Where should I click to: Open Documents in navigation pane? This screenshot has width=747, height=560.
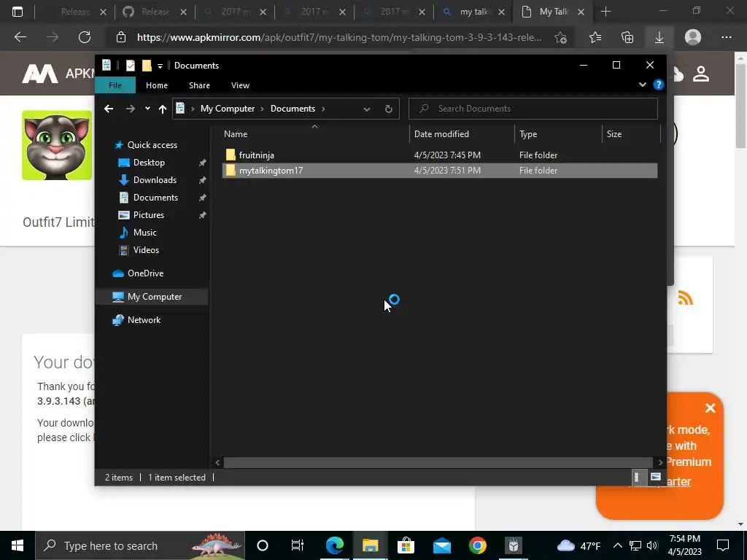[x=155, y=198]
